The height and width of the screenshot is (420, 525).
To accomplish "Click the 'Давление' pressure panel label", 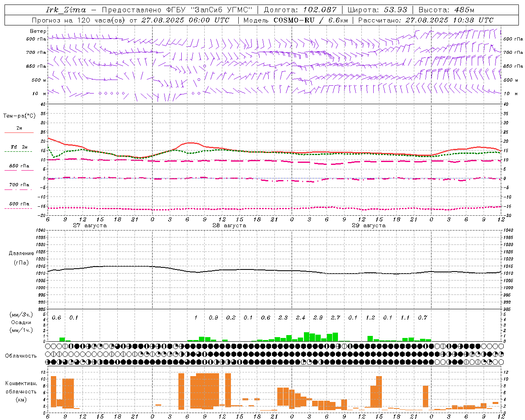I will tap(21, 253).
